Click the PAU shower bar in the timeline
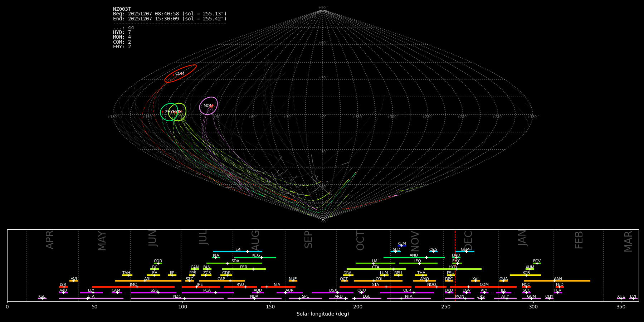The height and width of the screenshot is (322, 644). [240, 287]
